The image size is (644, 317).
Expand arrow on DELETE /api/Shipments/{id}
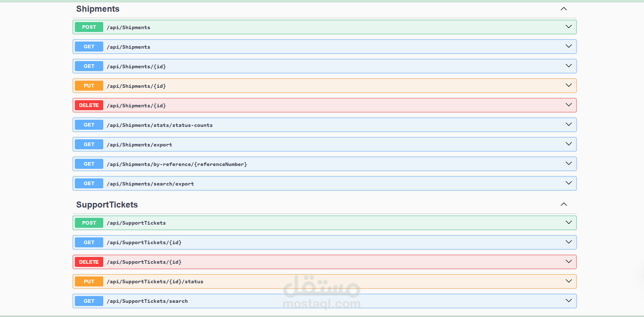click(568, 105)
